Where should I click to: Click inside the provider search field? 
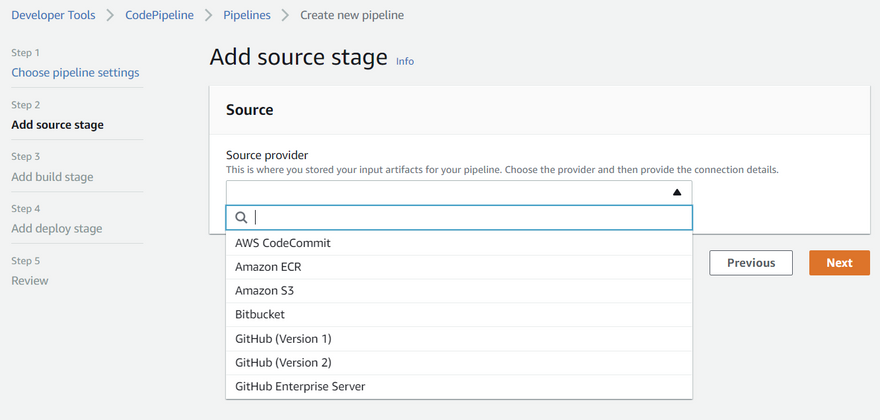coord(470,218)
